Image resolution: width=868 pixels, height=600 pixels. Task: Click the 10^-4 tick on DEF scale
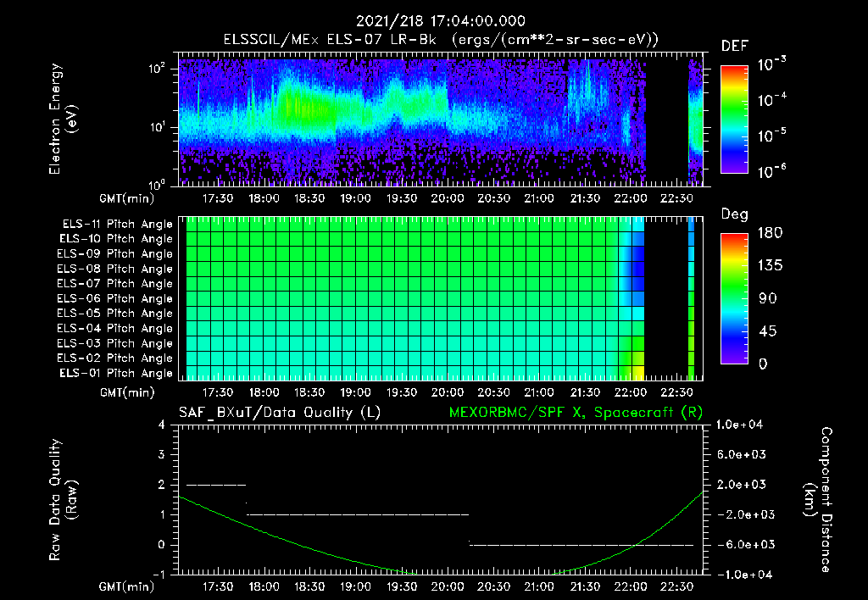point(771,100)
